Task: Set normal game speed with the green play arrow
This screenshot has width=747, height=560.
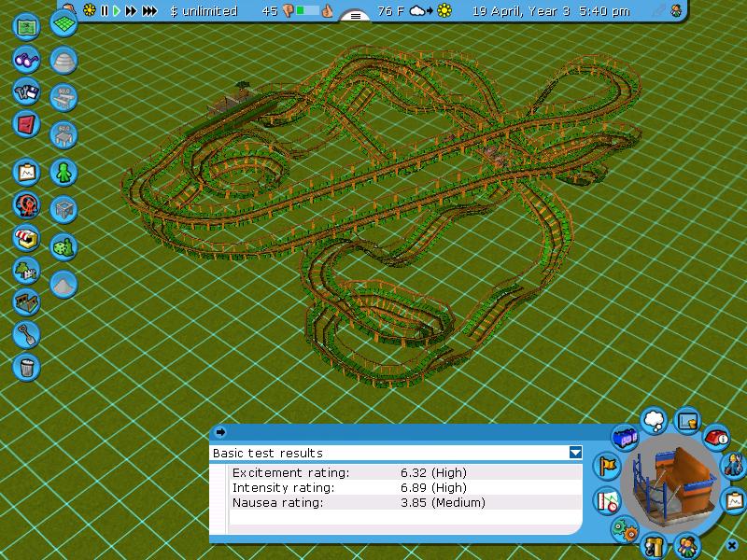Action: [117, 10]
